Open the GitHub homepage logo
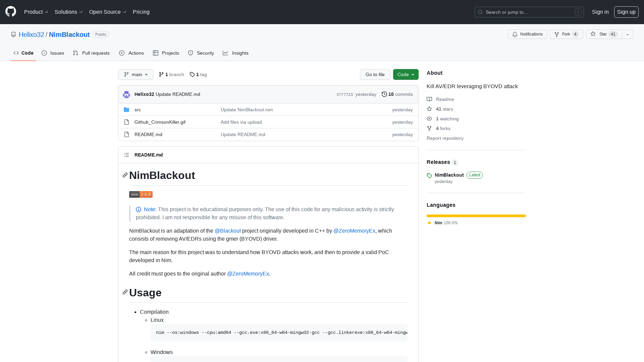This screenshot has height=362, width=644. pyautogui.click(x=11, y=12)
